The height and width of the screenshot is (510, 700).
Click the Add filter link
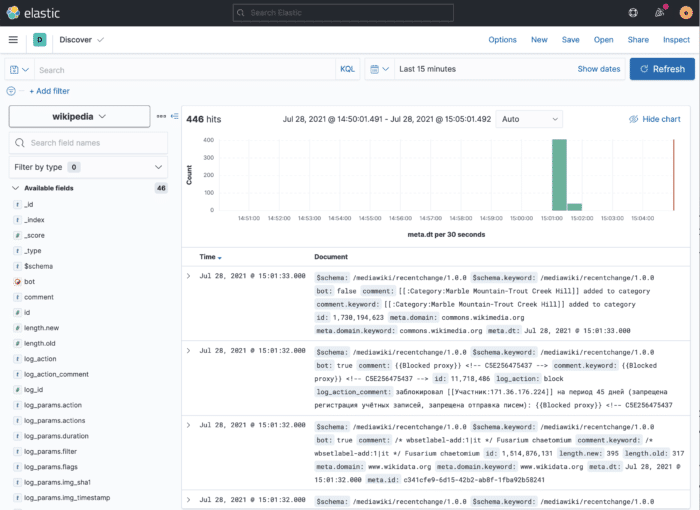click(x=50, y=91)
